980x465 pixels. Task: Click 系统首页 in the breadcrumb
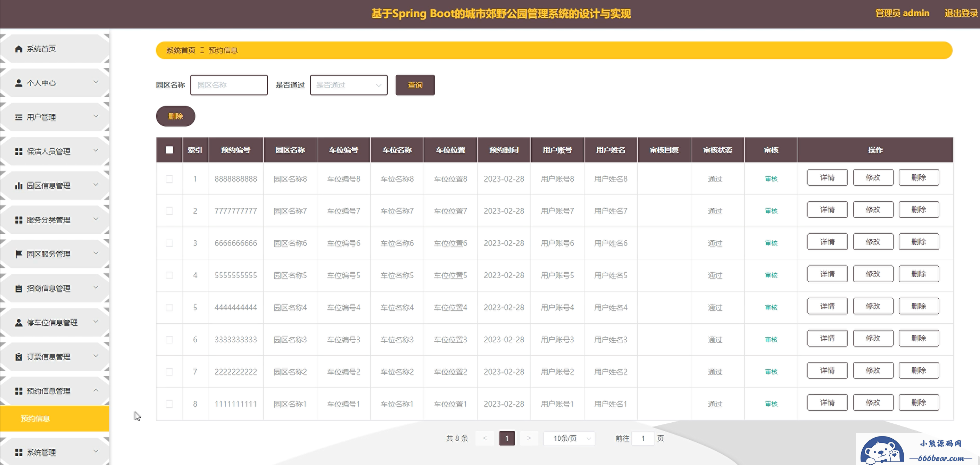(x=181, y=50)
